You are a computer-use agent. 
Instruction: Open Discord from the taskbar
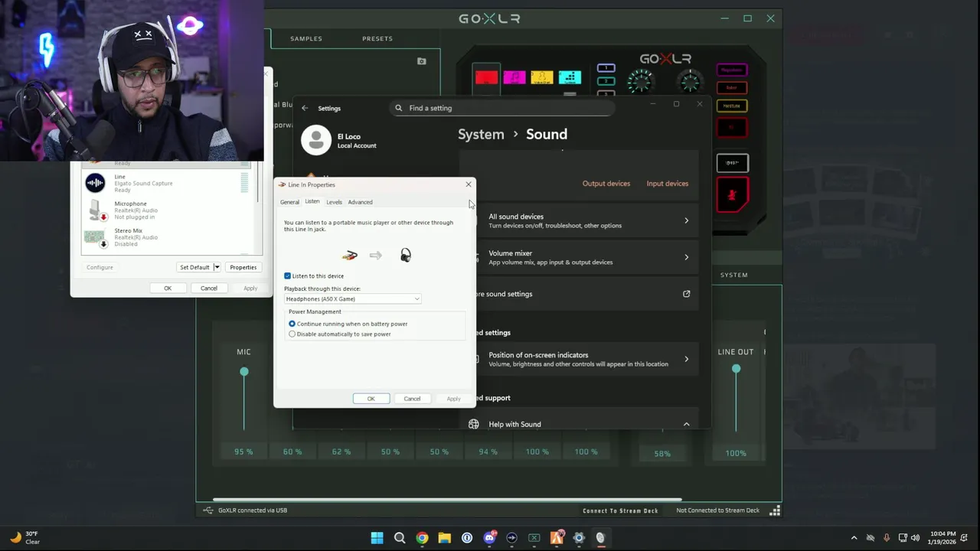point(490,538)
